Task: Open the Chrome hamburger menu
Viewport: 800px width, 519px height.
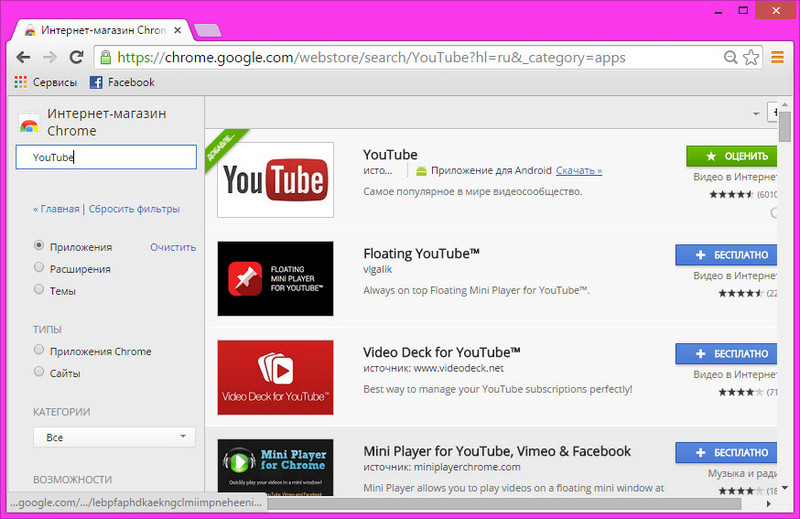Action: (778, 57)
